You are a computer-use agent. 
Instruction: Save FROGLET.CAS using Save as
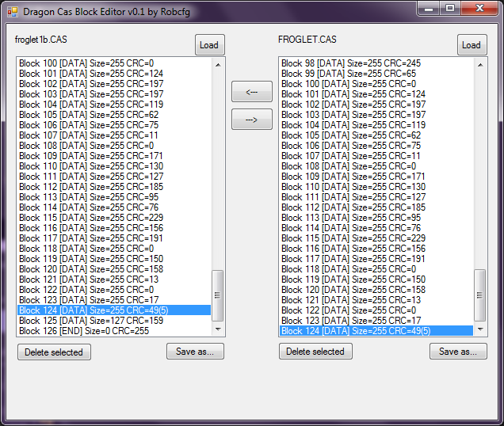[458, 352]
